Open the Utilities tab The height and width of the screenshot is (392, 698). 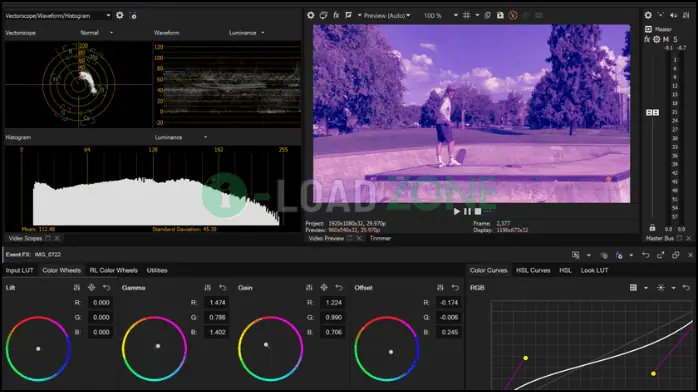pyautogui.click(x=157, y=270)
